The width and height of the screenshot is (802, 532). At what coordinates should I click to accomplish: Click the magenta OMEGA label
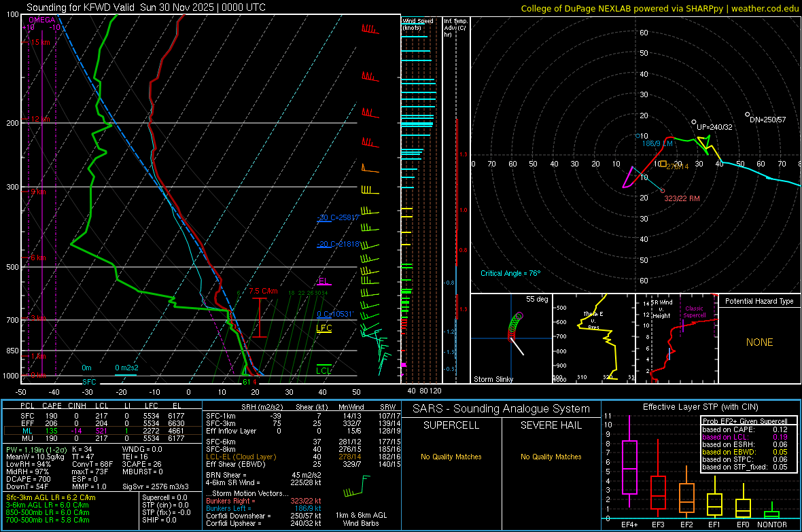click(x=42, y=20)
